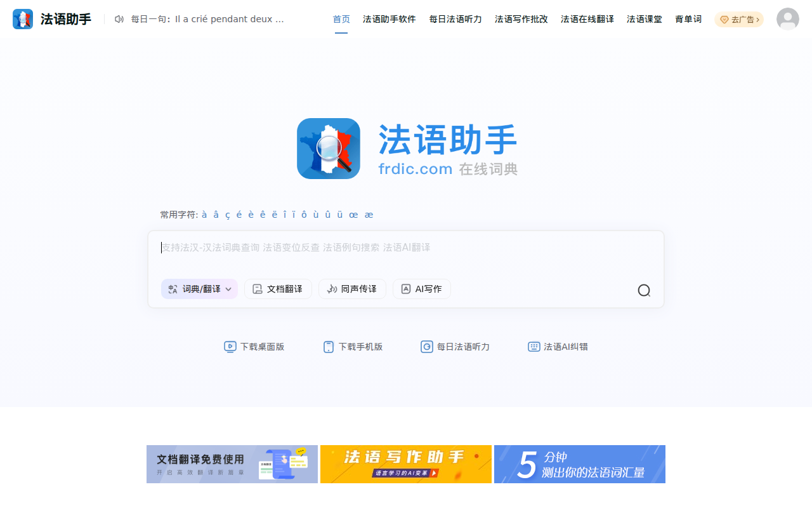Click the 同声传译 button
The image size is (812, 508).
click(x=352, y=289)
